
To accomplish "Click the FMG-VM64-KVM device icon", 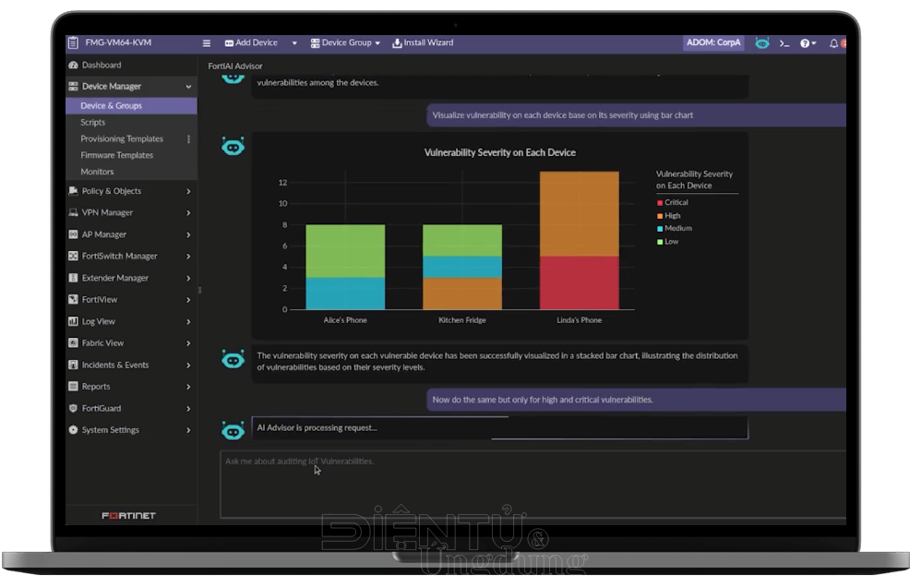I will pos(73,43).
